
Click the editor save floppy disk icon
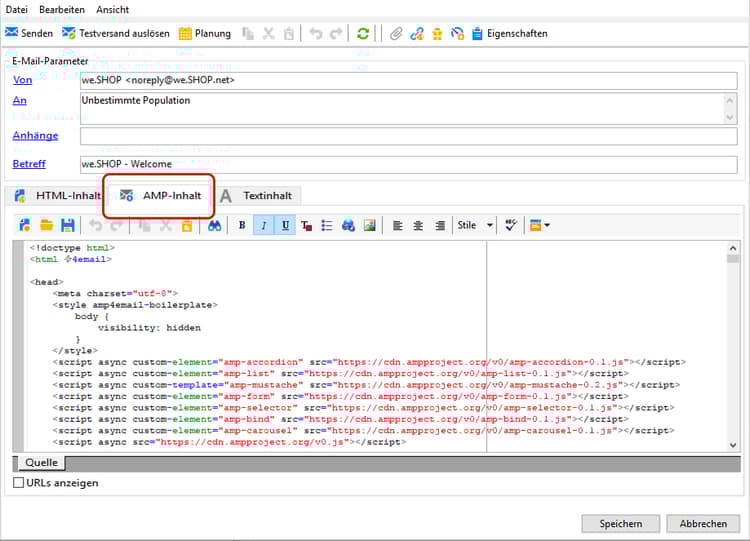coord(68,225)
